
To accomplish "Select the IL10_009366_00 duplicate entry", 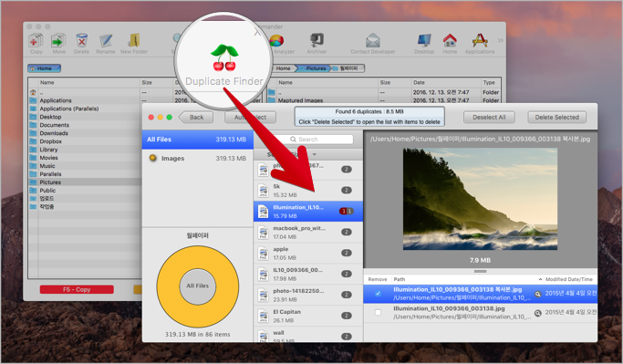I will pyautogui.click(x=308, y=274).
